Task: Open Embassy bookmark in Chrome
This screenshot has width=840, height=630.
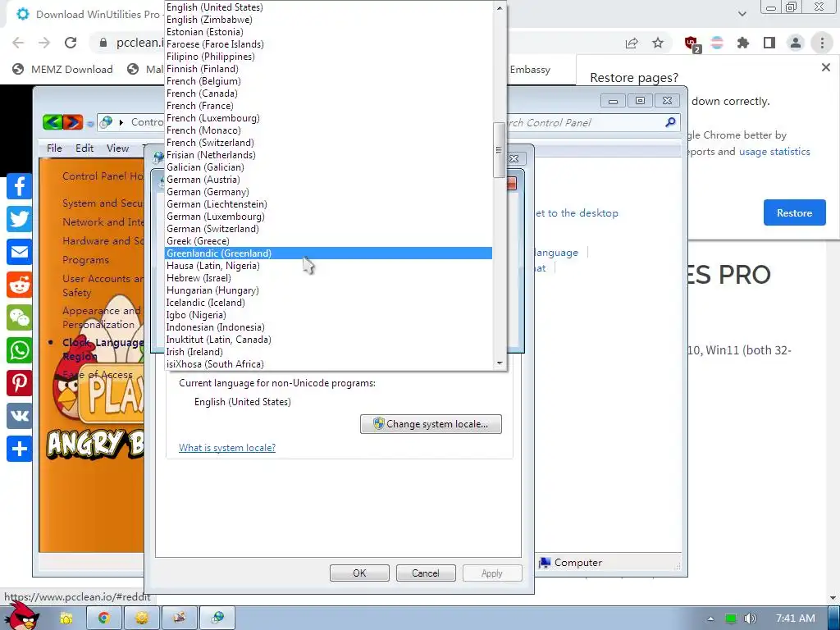Action: point(530,70)
